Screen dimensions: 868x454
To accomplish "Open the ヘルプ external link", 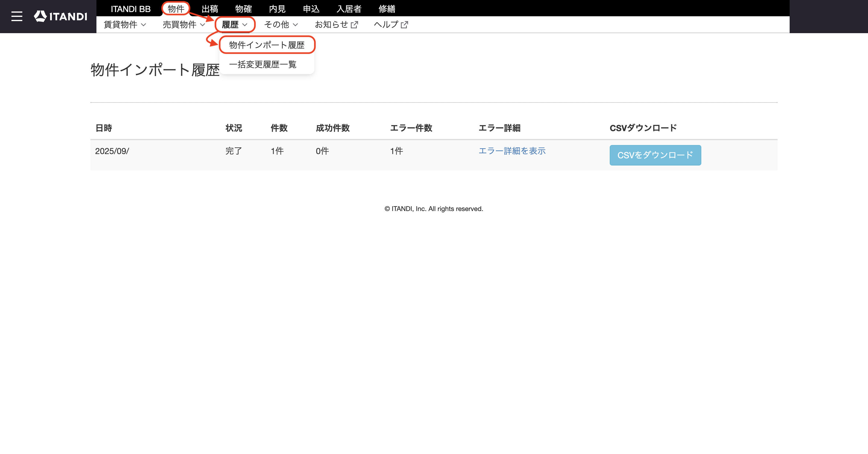I will tap(391, 25).
